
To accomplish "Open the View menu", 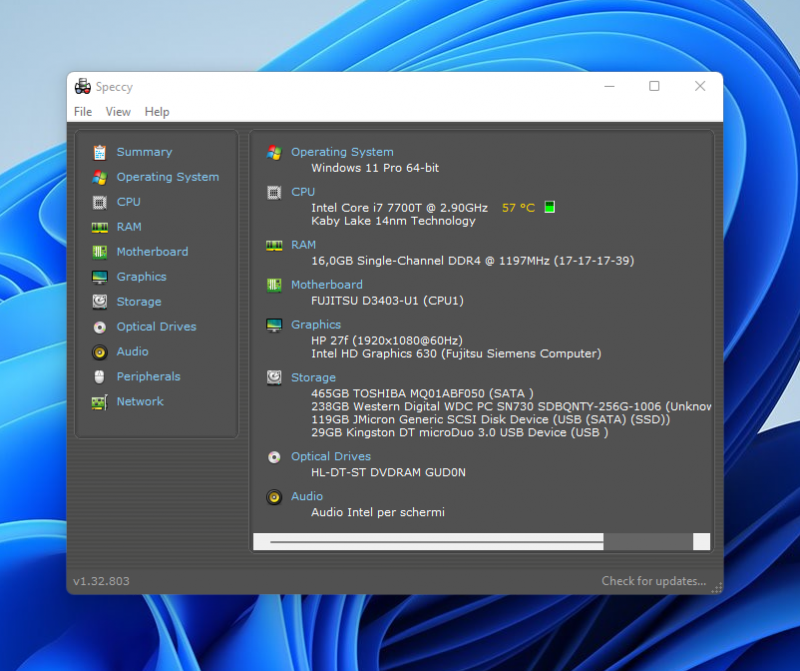I will tap(118, 112).
